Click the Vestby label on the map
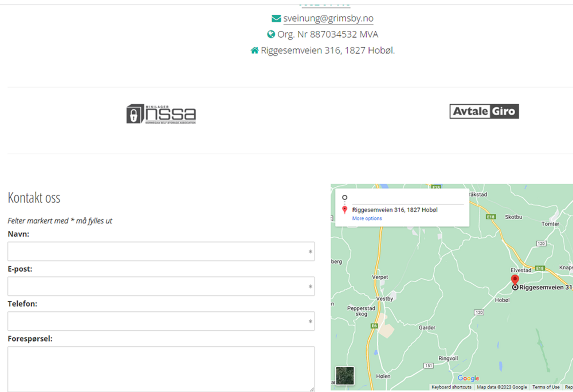 (x=384, y=299)
